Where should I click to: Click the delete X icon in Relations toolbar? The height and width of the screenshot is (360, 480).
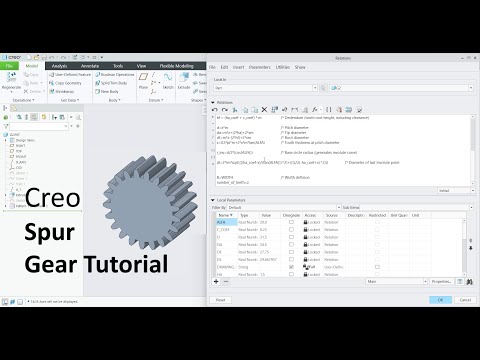point(264,110)
